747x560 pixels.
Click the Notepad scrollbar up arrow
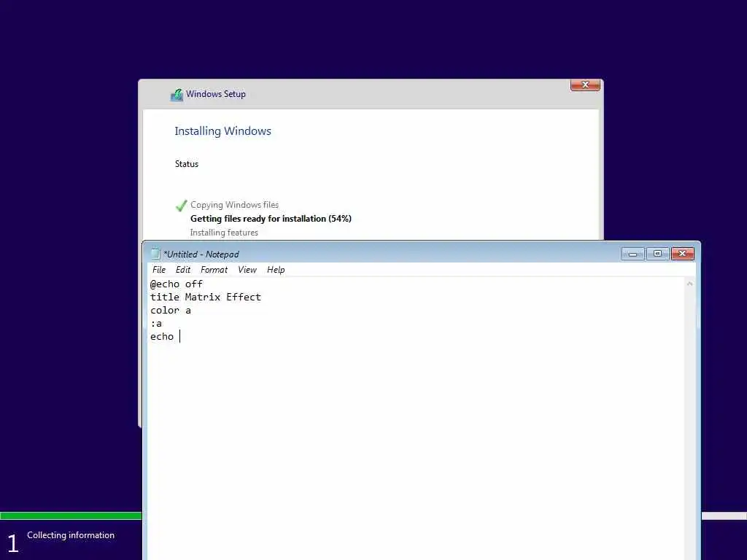[x=689, y=284]
